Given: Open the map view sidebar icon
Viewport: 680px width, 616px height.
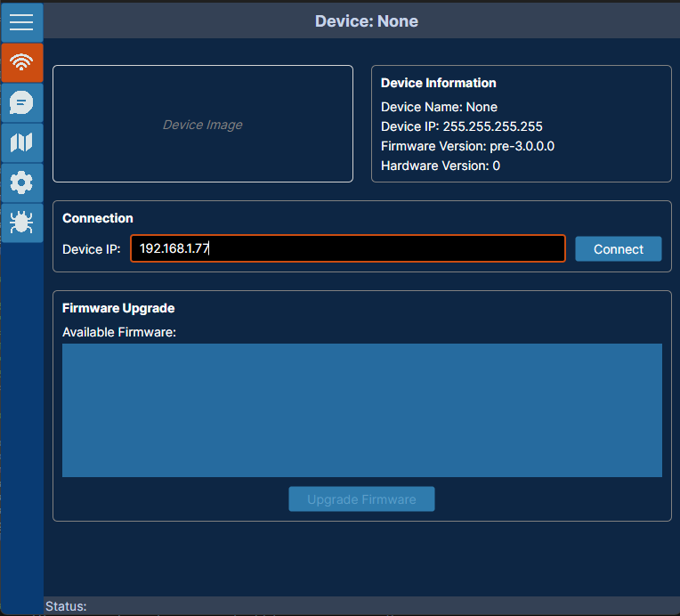Looking at the screenshot, I should (21, 142).
